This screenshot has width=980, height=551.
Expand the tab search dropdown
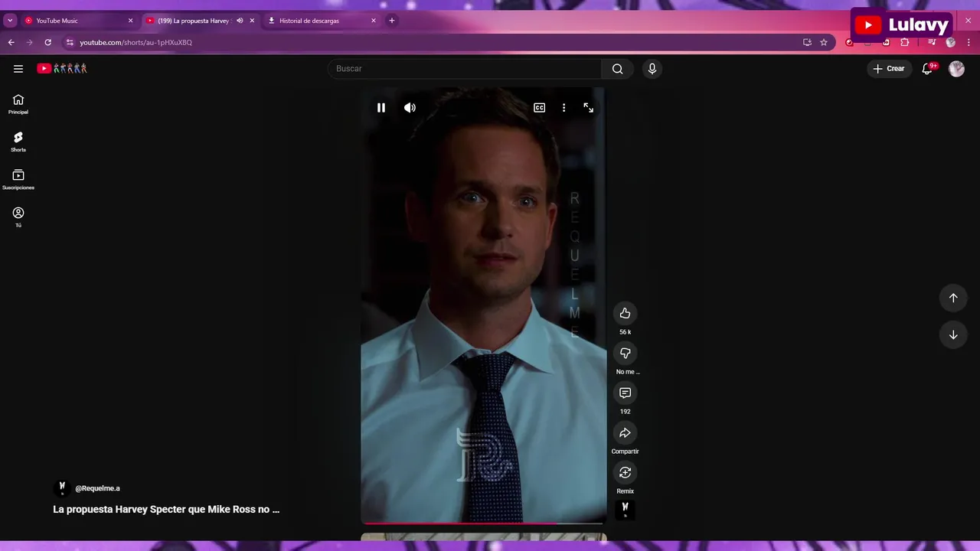[x=10, y=21]
